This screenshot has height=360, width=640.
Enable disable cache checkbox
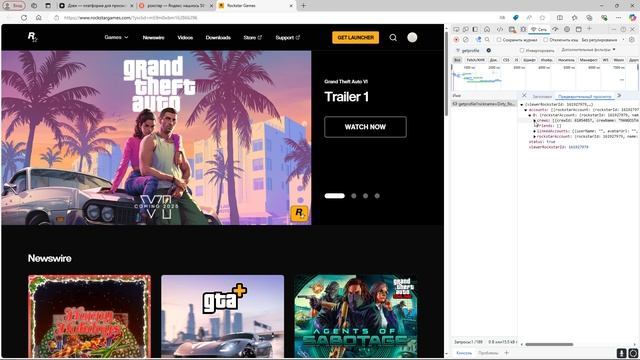[x=546, y=40]
